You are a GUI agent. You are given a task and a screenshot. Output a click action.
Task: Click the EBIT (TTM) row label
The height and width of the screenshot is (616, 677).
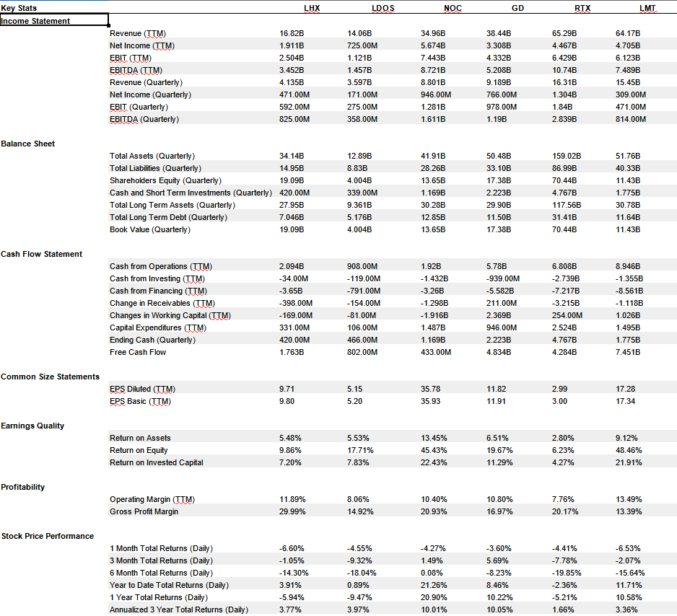pos(131,58)
